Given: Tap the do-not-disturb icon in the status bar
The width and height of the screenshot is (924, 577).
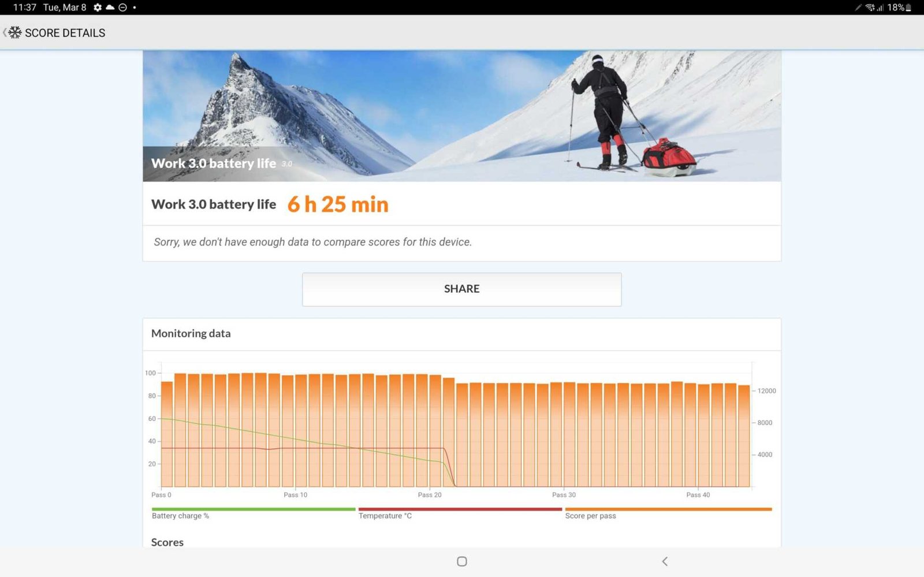Looking at the screenshot, I should click(122, 8).
